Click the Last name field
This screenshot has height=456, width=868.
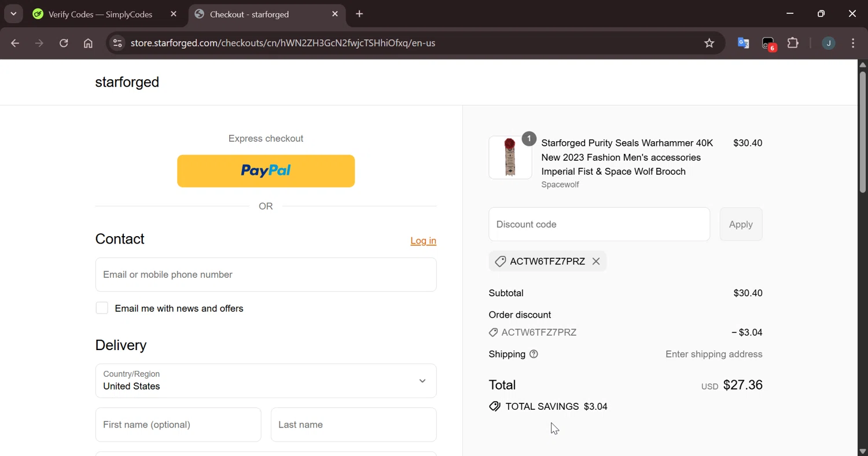click(x=354, y=425)
